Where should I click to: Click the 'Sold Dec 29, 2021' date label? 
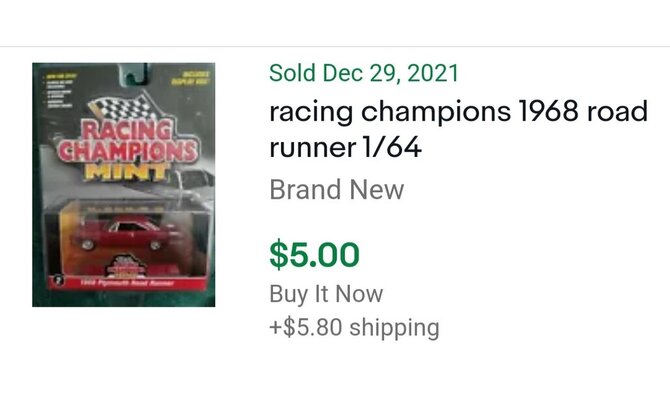coord(364,73)
